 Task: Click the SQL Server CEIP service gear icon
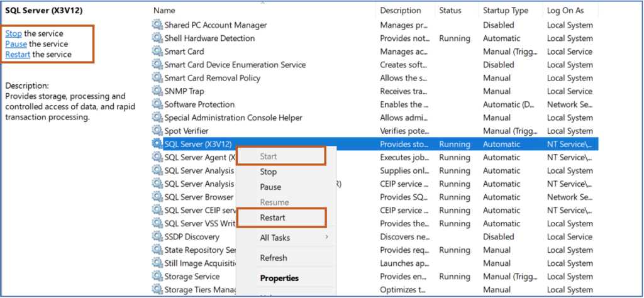click(x=157, y=210)
